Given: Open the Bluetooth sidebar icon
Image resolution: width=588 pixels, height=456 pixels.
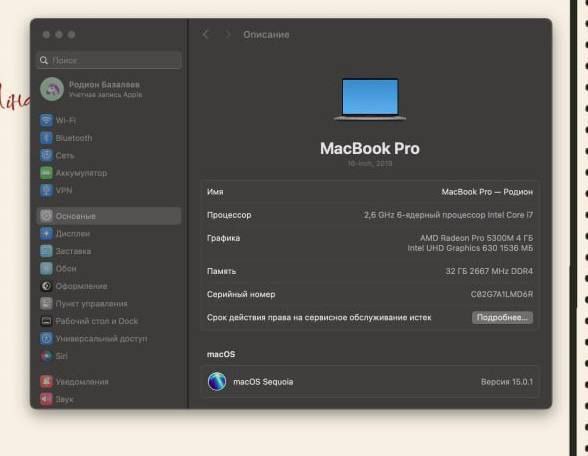Looking at the screenshot, I should point(46,138).
